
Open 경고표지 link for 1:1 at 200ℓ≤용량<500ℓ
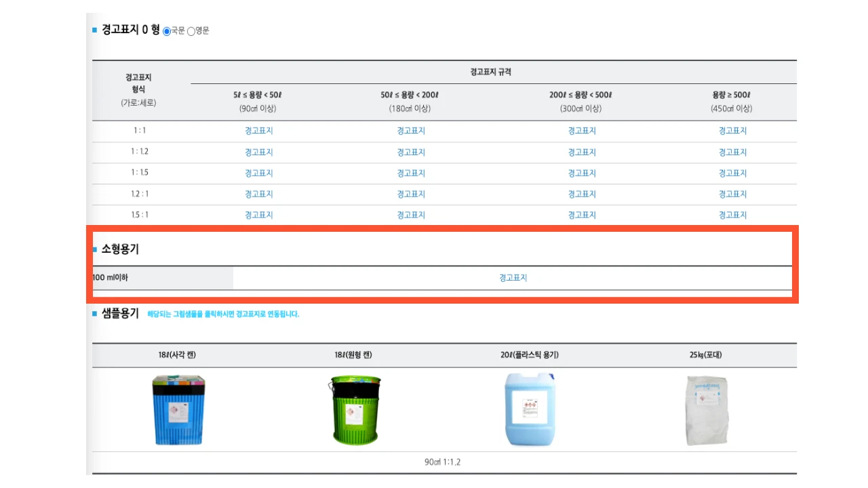point(582,131)
